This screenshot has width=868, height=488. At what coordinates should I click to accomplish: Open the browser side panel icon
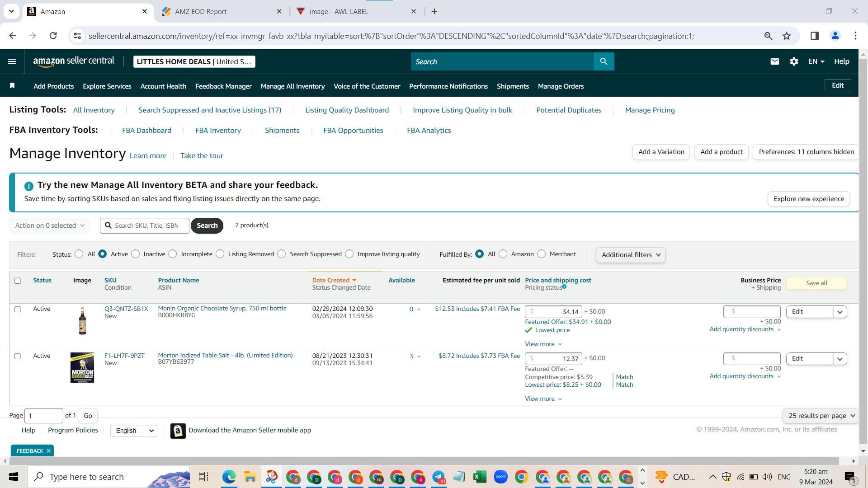[x=815, y=36]
